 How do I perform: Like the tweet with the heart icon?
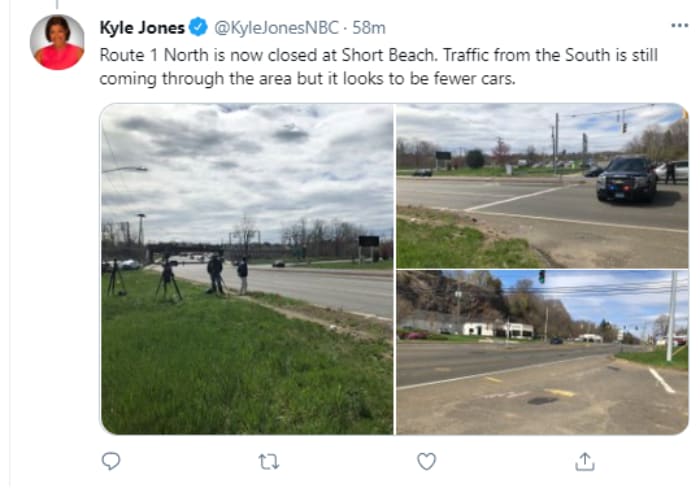427,461
